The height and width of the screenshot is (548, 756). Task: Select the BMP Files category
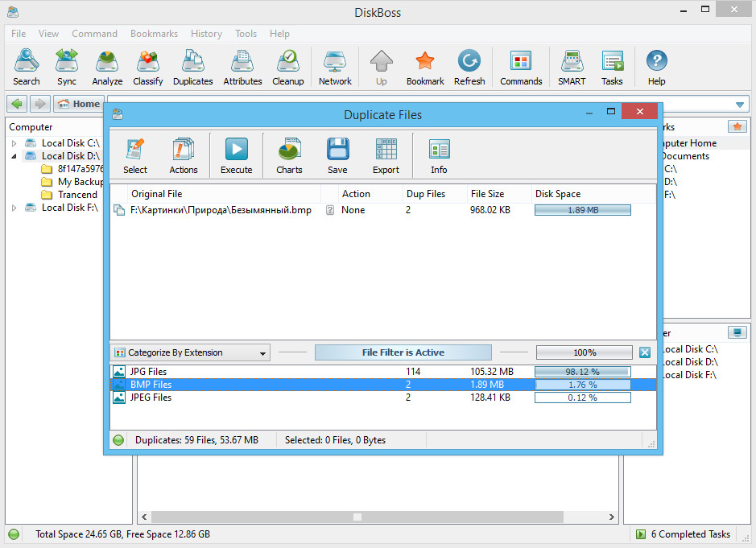click(x=382, y=385)
